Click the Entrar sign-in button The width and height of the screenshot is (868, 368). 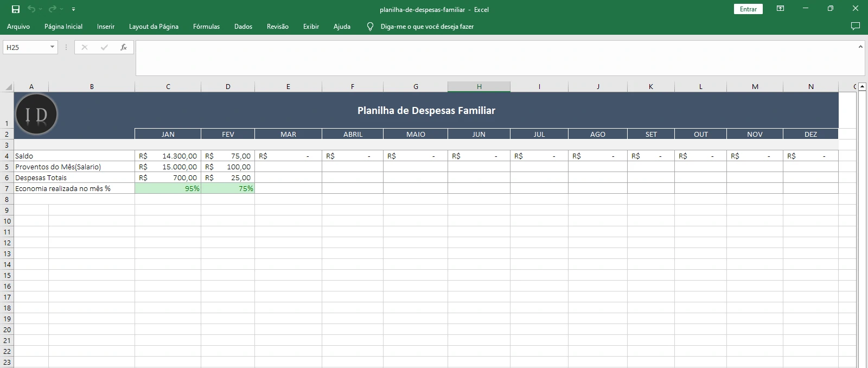748,9
